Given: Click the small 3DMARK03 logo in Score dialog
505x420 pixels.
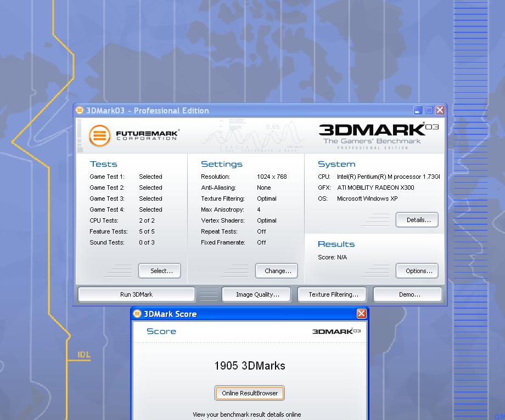Looking at the screenshot, I should tap(336, 331).
